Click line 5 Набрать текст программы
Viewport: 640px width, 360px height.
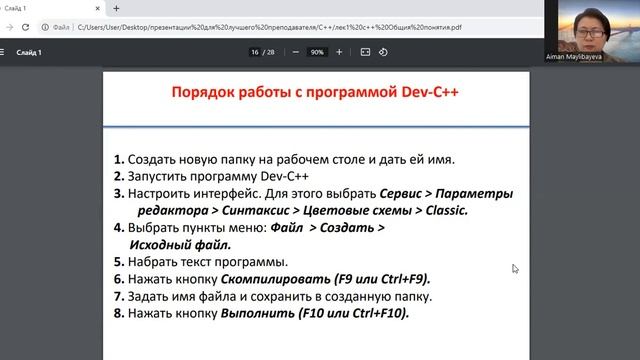pyautogui.click(x=201, y=262)
